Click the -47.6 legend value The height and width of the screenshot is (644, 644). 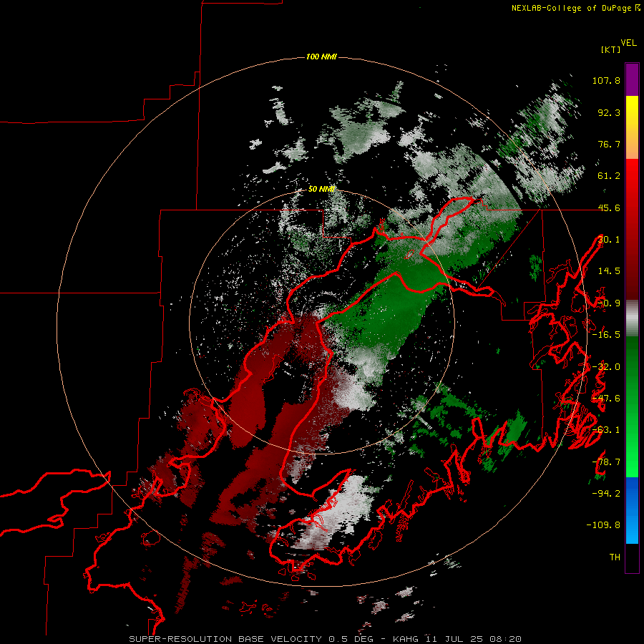point(606,399)
